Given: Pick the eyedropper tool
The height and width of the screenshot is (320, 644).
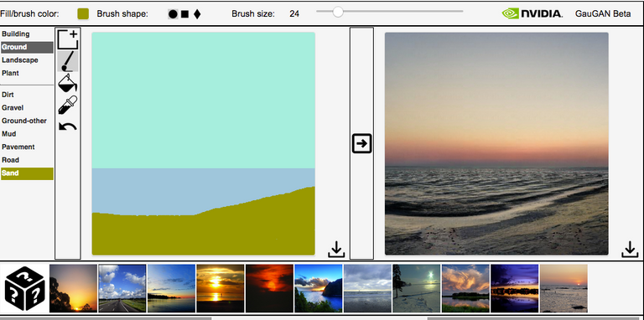Looking at the screenshot, I should pyautogui.click(x=67, y=105).
